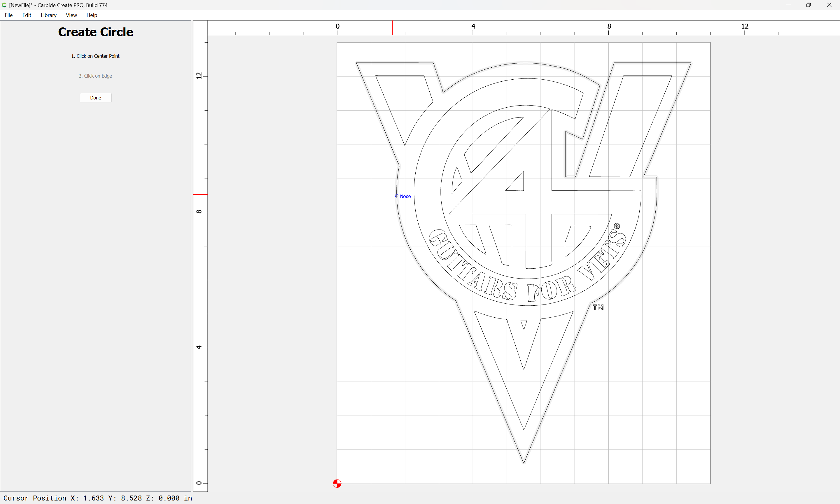Open the File menu
This screenshot has height=504, width=840.
[x=8, y=15]
